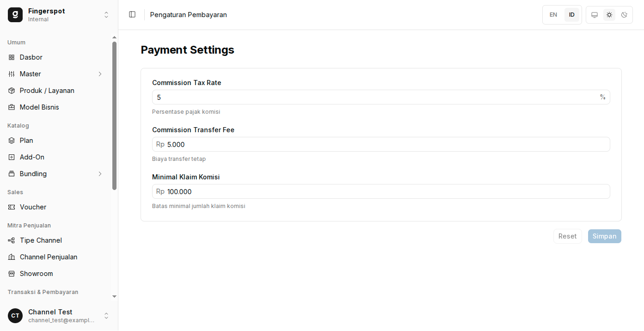Switch to system theme monitor icon
Image resolution: width=644 pixels, height=331 pixels.
[x=595, y=15]
